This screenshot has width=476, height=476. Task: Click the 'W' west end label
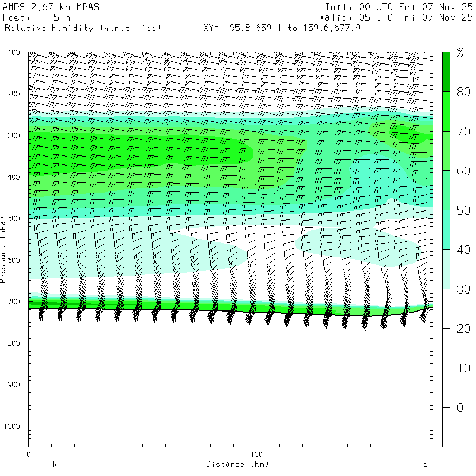pos(54,464)
